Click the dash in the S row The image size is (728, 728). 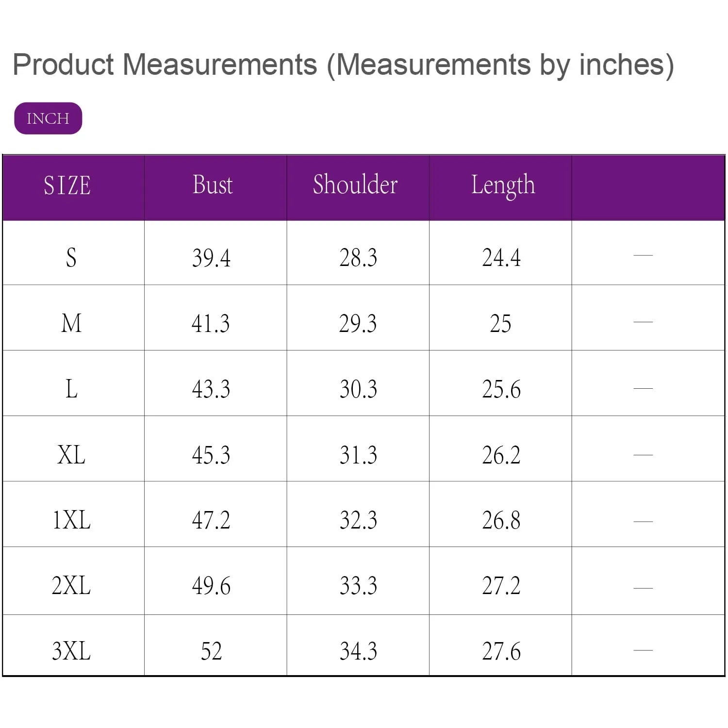643,255
